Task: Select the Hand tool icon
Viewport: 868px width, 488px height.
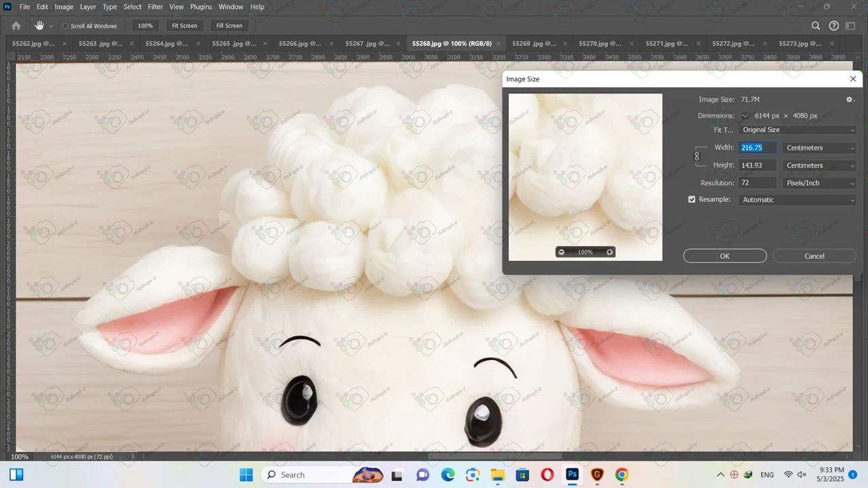Action: point(39,26)
